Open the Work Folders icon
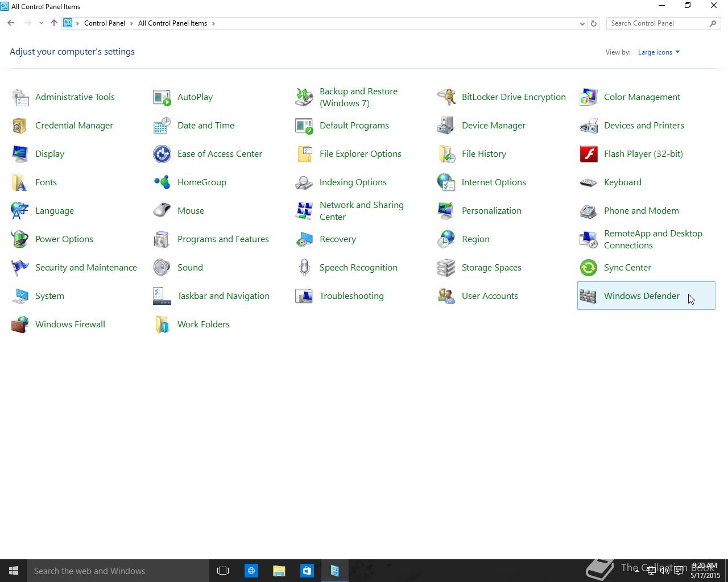This screenshot has width=728, height=582. [x=162, y=325]
